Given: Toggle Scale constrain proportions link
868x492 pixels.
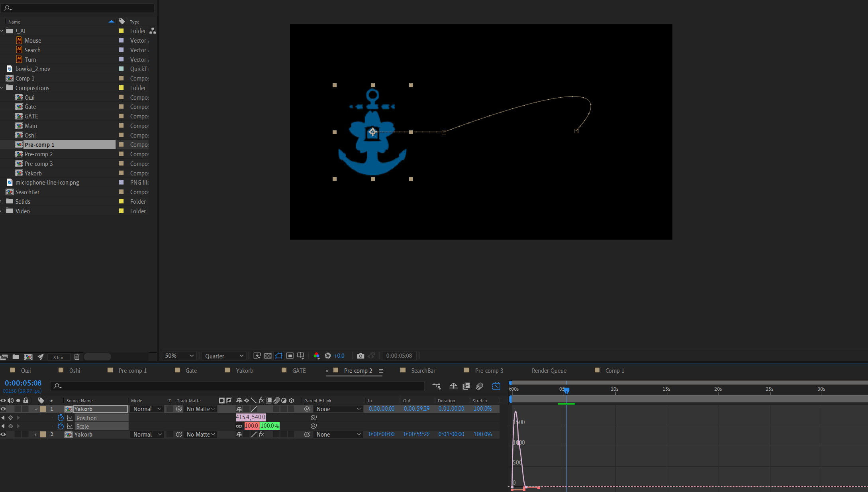Looking at the screenshot, I should click(239, 426).
